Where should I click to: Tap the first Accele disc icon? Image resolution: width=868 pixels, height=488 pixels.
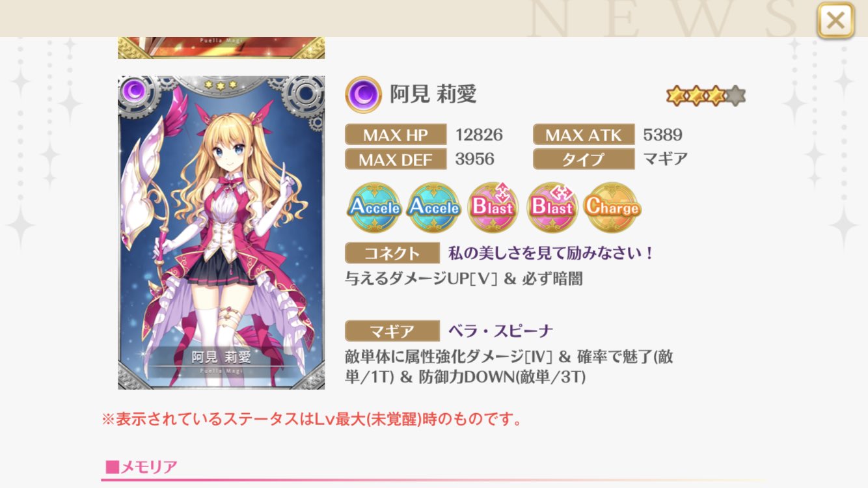pos(375,208)
